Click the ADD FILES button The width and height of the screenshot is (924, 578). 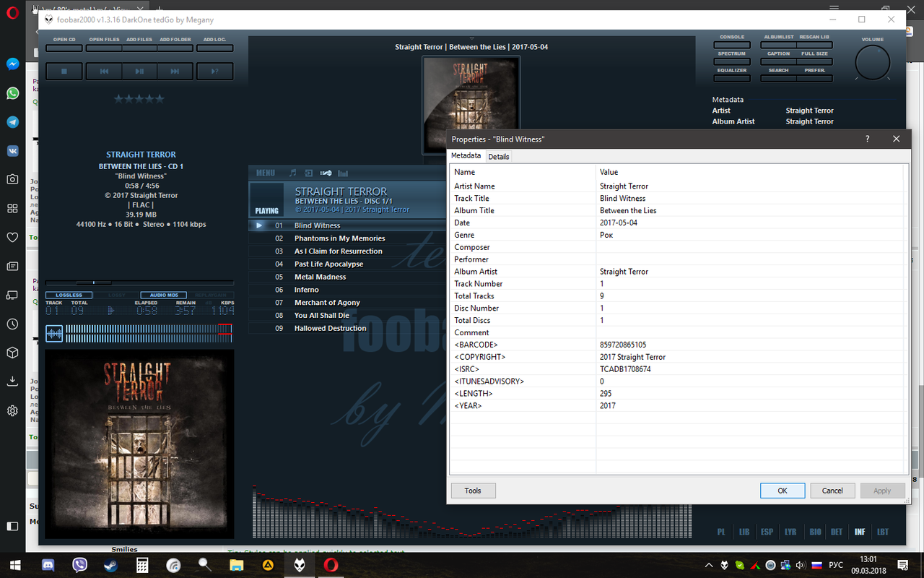coord(139,48)
